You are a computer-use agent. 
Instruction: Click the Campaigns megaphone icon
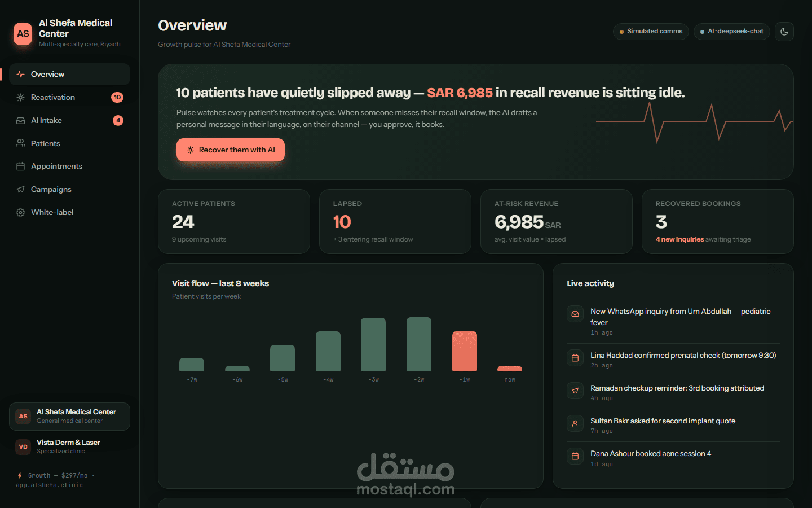pyautogui.click(x=21, y=190)
